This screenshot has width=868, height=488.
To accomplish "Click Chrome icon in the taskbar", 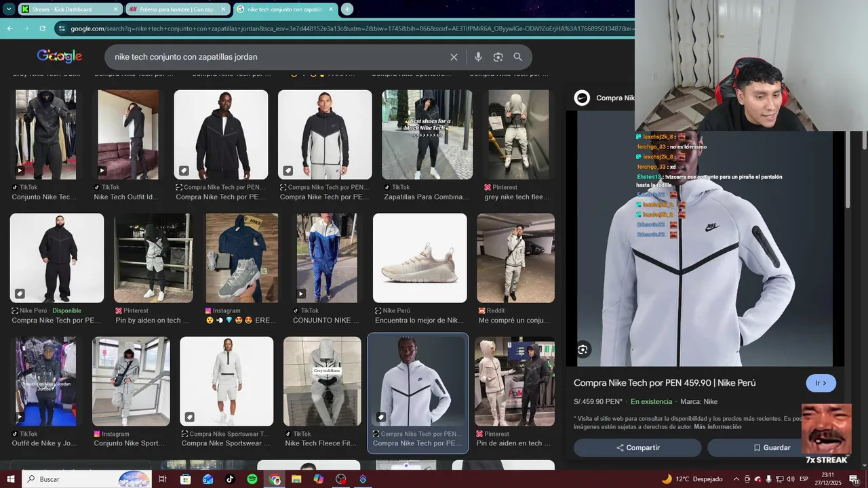I will (275, 479).
